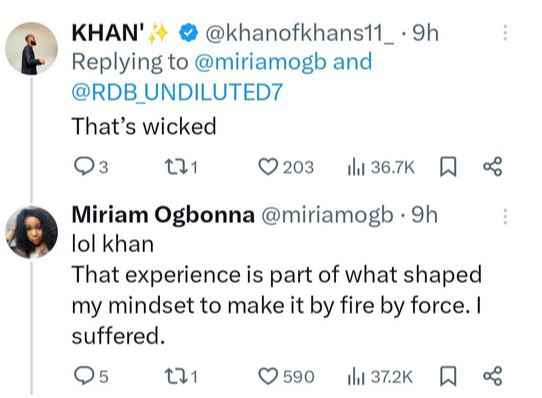
Task: Bookmark Miriam Ogbonna's tweet
Action: [448, 376]
